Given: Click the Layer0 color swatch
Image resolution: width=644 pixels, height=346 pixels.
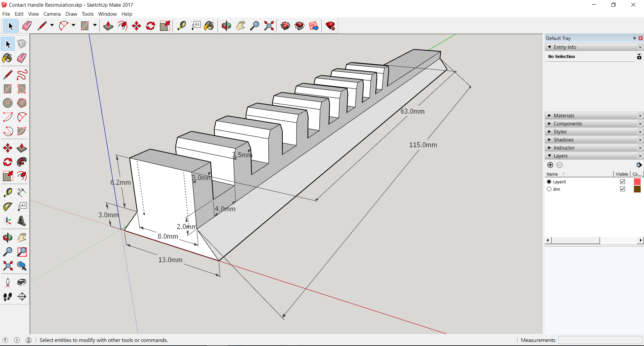Looking at the screenshot, I should (x=637, y=182).
